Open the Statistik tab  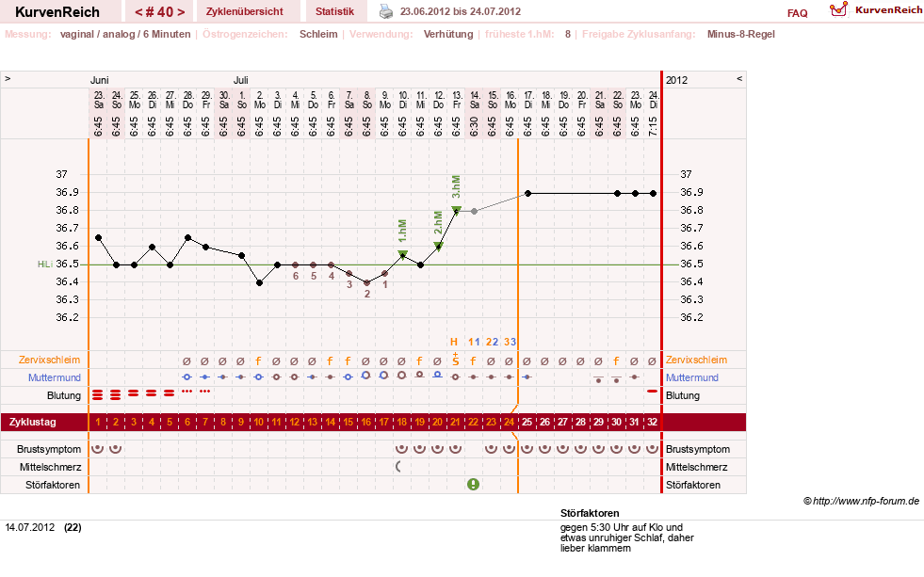point(334,11)
